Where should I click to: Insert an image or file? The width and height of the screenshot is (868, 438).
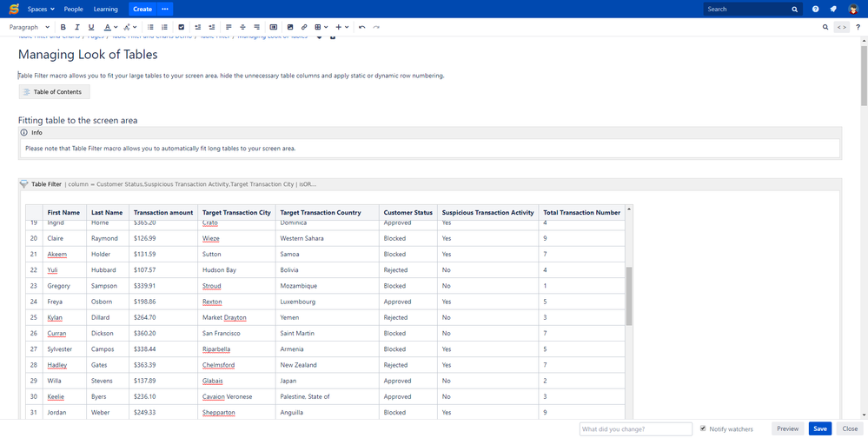(290, 27)
